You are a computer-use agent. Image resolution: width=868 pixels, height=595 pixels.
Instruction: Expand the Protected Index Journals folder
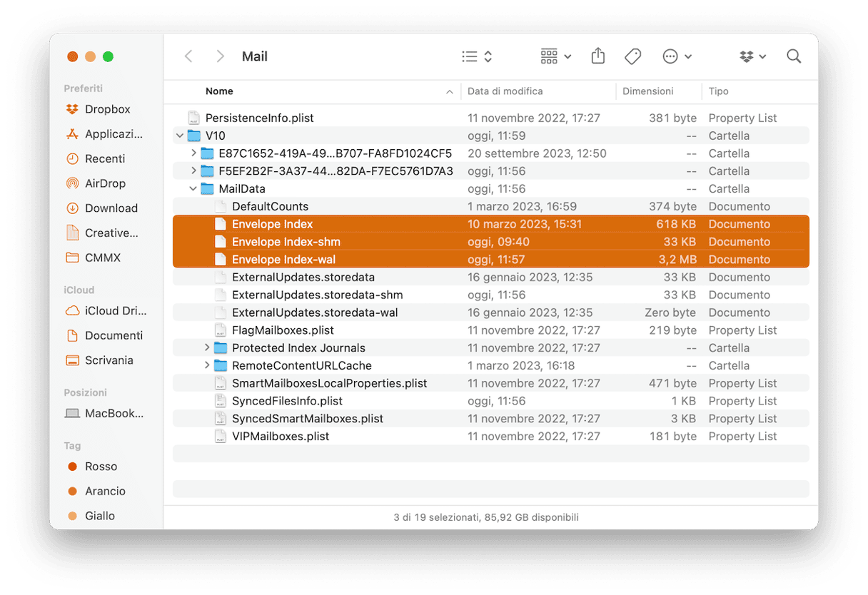click(207, 348)
